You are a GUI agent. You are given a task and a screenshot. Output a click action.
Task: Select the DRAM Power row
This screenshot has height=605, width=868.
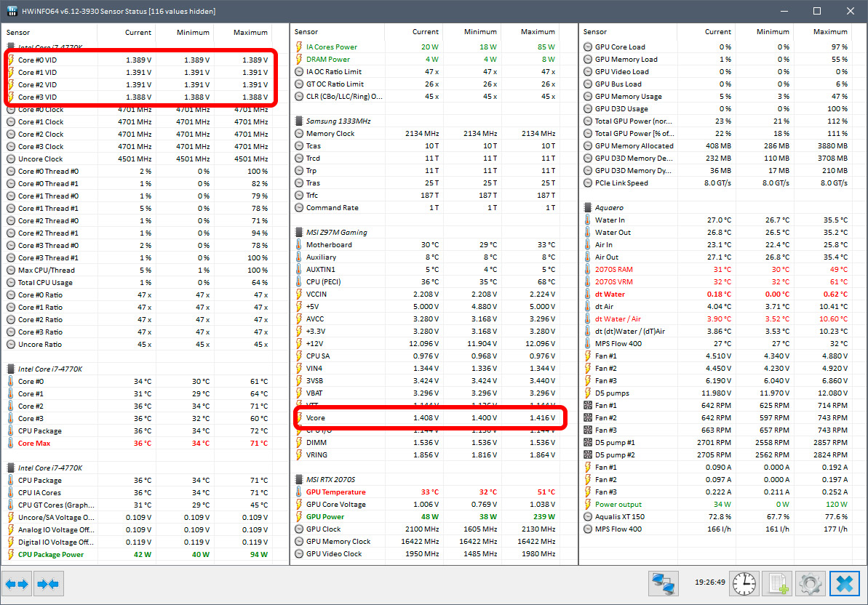(x=425, y=59)
